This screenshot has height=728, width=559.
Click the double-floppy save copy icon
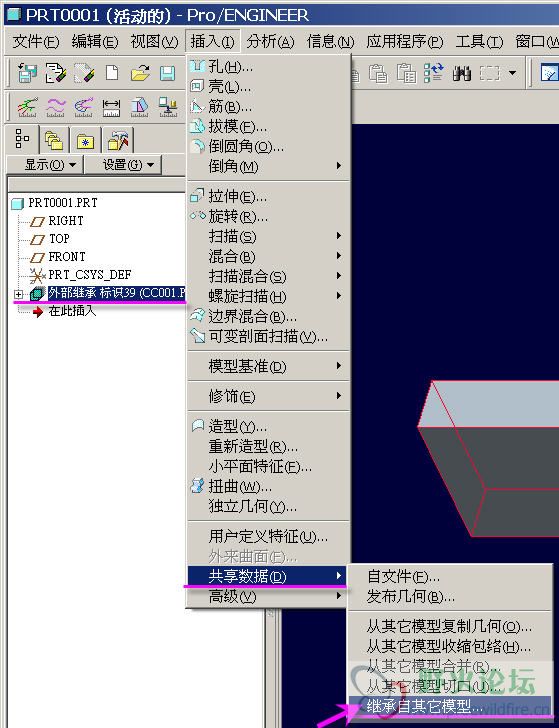click(27, 73)
